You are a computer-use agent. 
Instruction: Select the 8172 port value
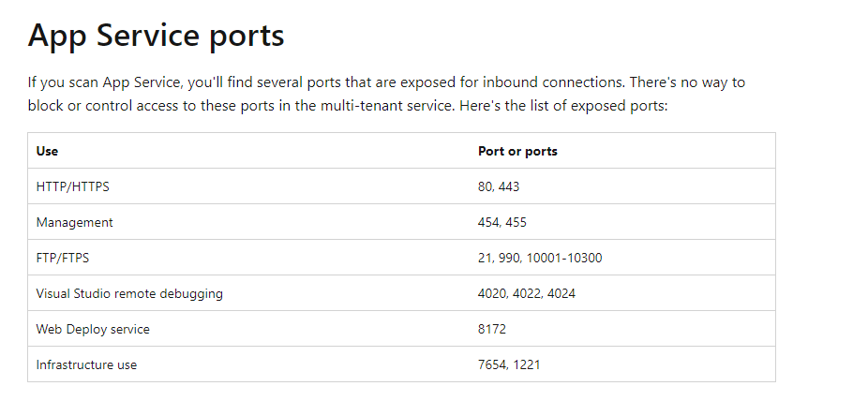[492, 329]
